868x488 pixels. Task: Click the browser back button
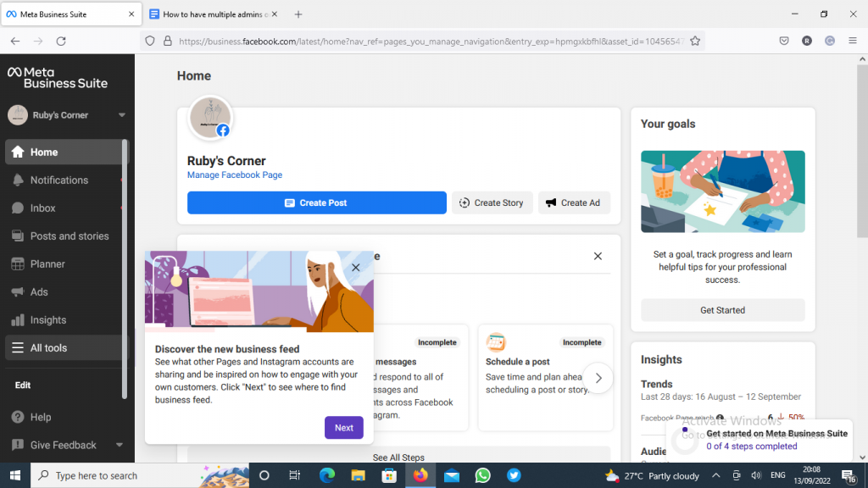point(15,41)
